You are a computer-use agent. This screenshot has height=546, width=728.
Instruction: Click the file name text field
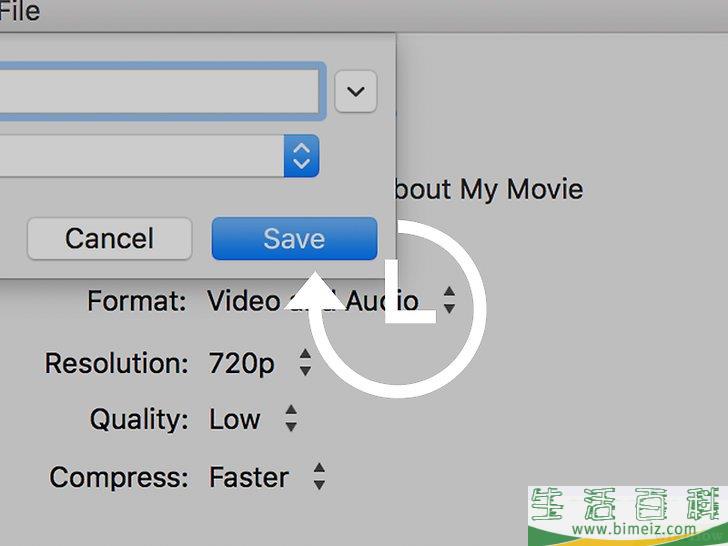click(159, 91)
